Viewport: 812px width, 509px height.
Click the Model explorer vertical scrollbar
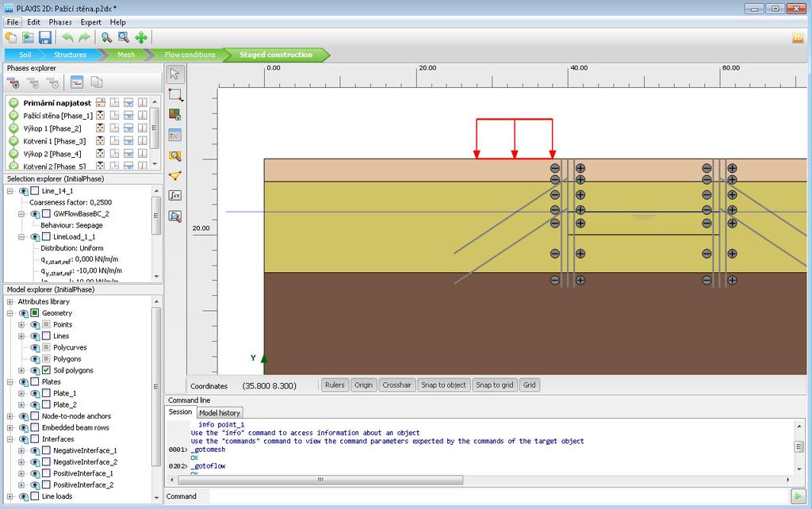(x=156, y=386)
